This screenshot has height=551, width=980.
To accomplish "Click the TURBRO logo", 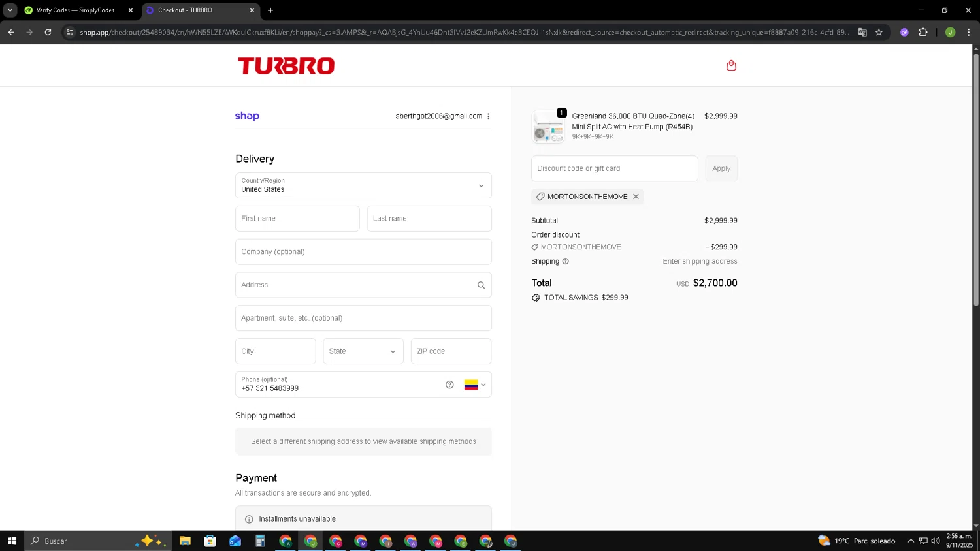I will click(286, 65).
